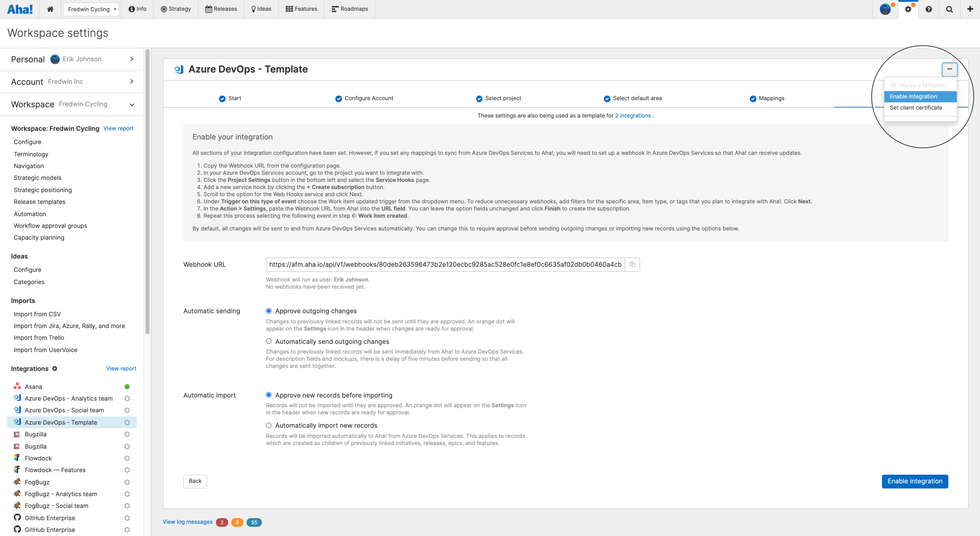The image size is (980, 536).
Task: Copy the Webhook URL with clipboard icon
Action: coord(632,264)
